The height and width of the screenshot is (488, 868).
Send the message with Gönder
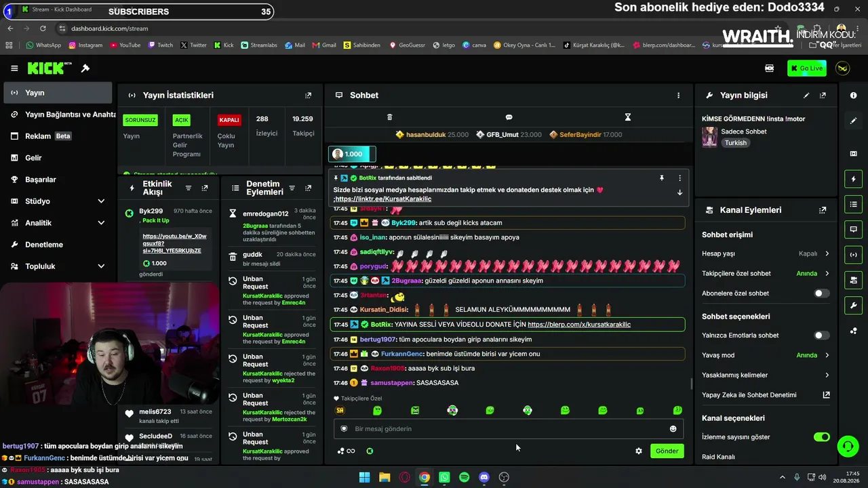(667, 451)
